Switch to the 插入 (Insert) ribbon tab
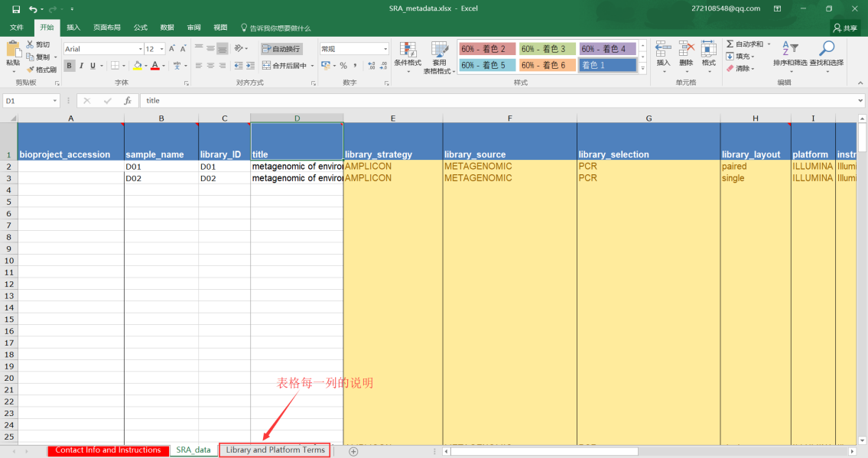The image size is (868, 458). point(73,28)
